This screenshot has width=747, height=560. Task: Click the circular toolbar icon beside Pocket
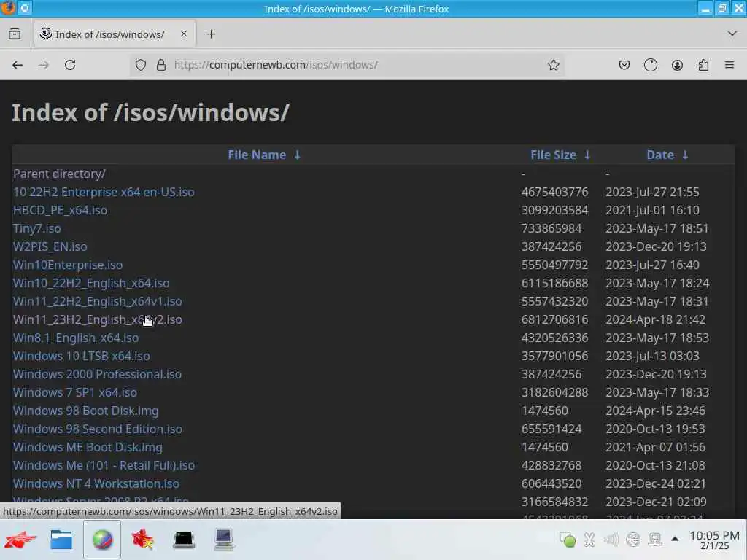[x=650, y=65]
